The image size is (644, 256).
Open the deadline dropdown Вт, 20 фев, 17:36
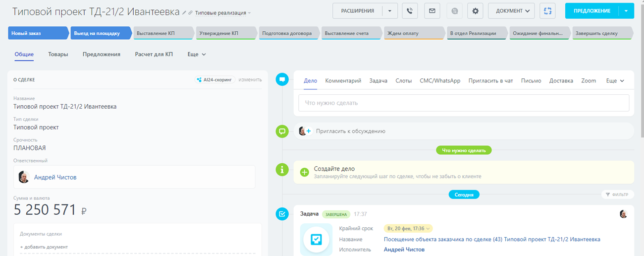[408, 228]
